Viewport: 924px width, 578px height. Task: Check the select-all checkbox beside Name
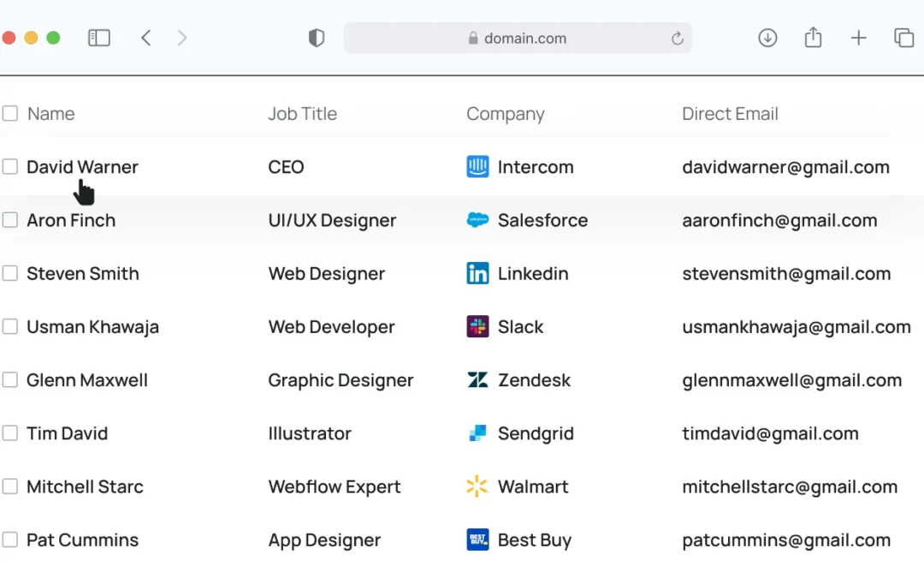point(10,113)
